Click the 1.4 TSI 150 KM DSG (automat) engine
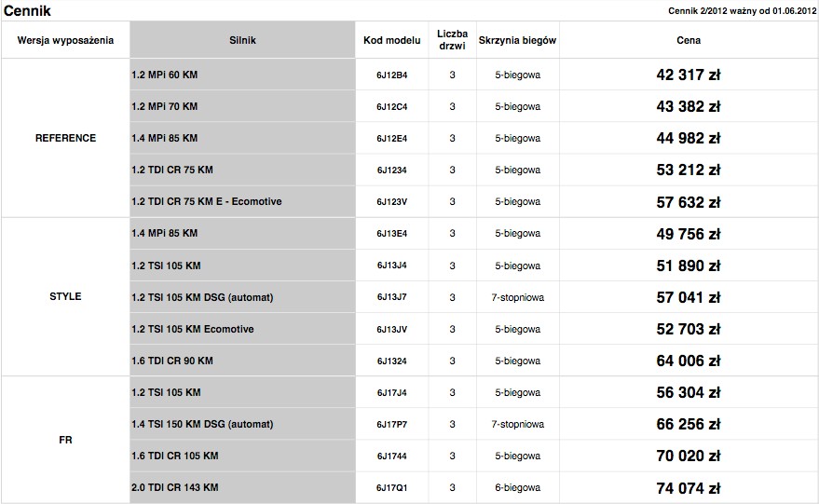The image size is (819, 504). tap(203, 424)
